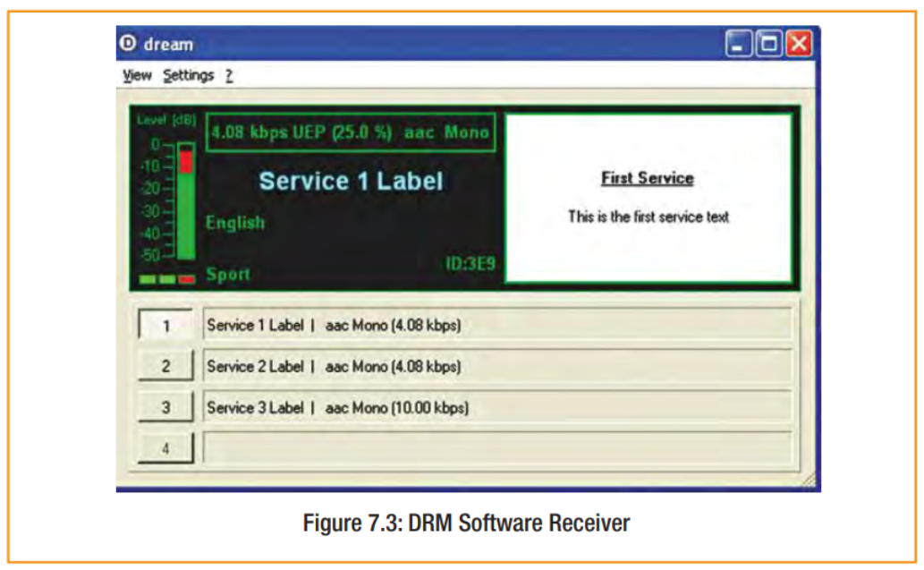Image resolution: width=924 pixels, height=570 pixels.
Task: Click the Level [dB] meter label
Action: pos(166,120)
